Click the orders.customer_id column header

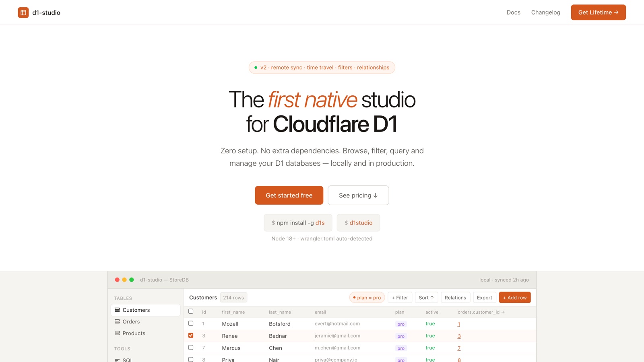point(481,312)
